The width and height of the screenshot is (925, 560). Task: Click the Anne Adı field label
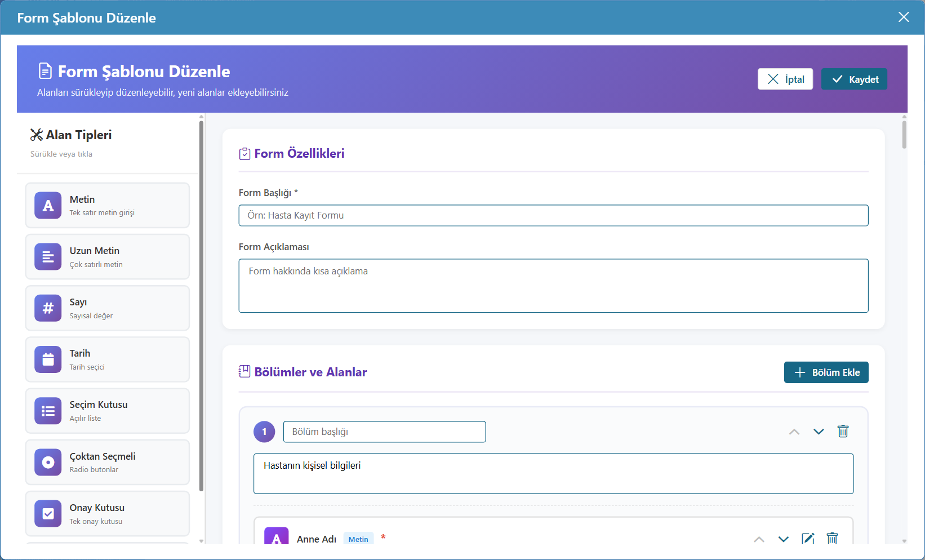click(317, 539)
